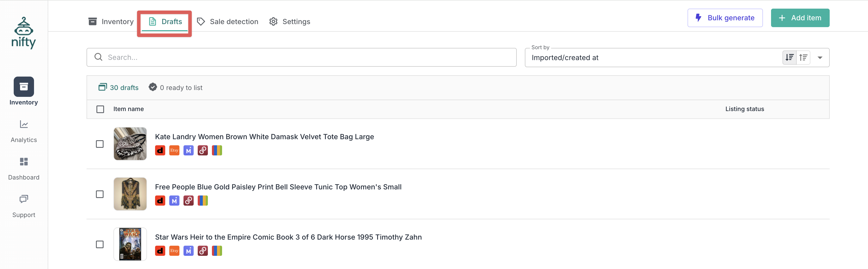Sort descending with the sort icon
Screen dimensions: 868x269
click(x=789, y=58)
